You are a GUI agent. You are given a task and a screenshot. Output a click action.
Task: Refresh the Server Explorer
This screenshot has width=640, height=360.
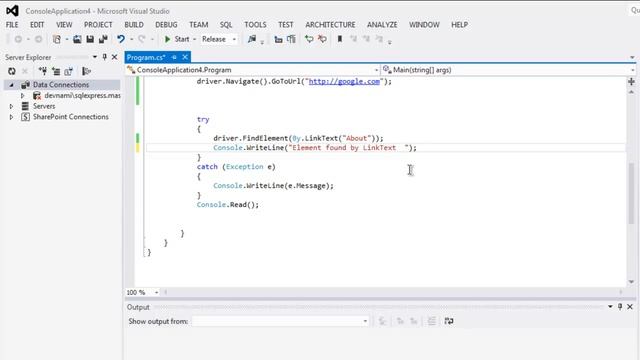pos(12,71)
